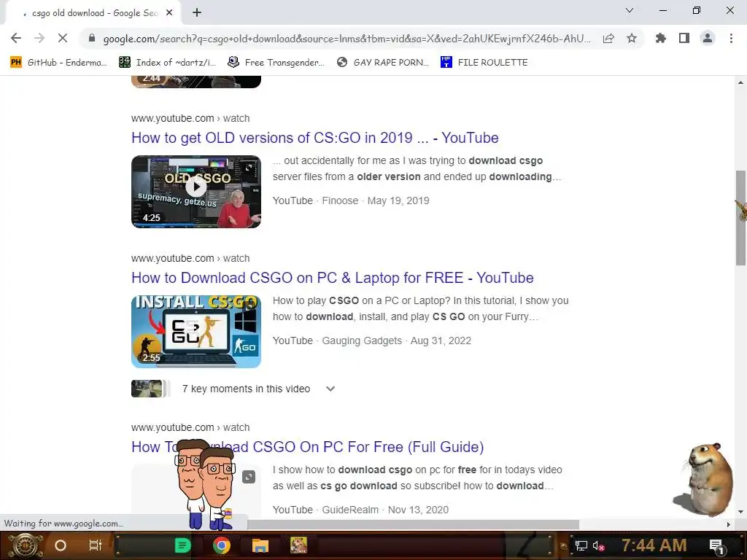Open How to Download CSGO on PC & Laptop result
The height and width of the screenshot is (560, 747).
(333, 278)
